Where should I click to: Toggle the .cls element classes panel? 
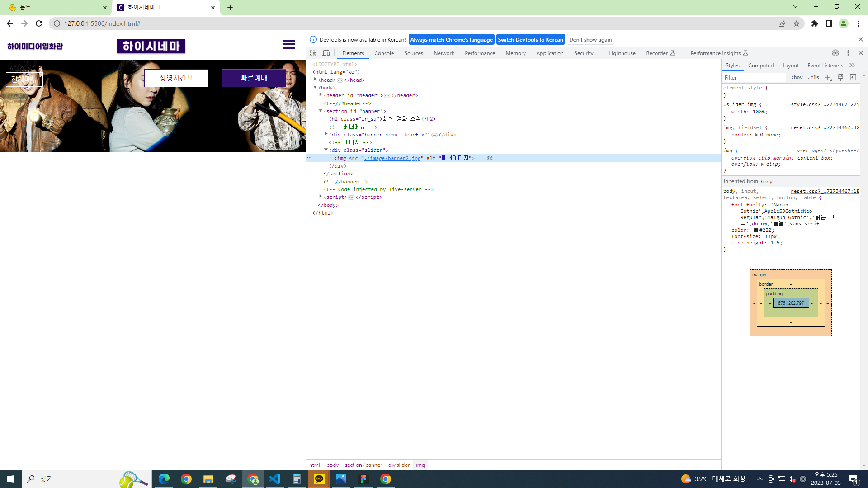click(x=814, y=77)
